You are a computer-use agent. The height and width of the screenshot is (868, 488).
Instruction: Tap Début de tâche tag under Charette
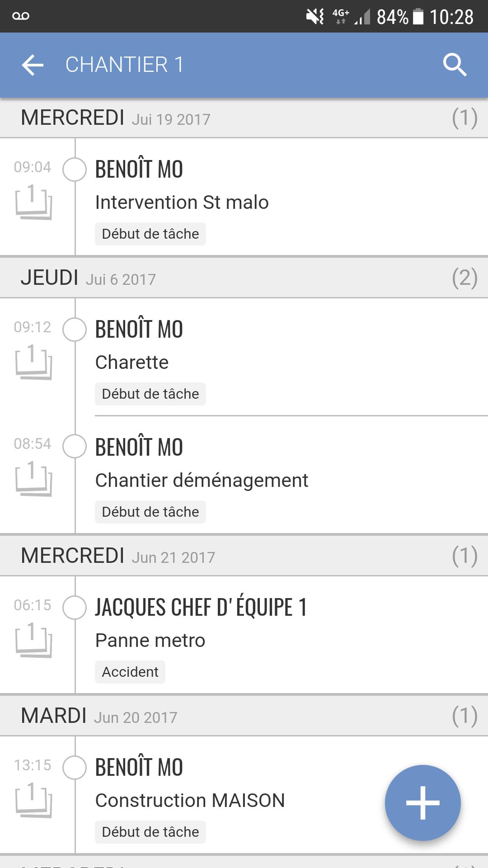point(150,394)
